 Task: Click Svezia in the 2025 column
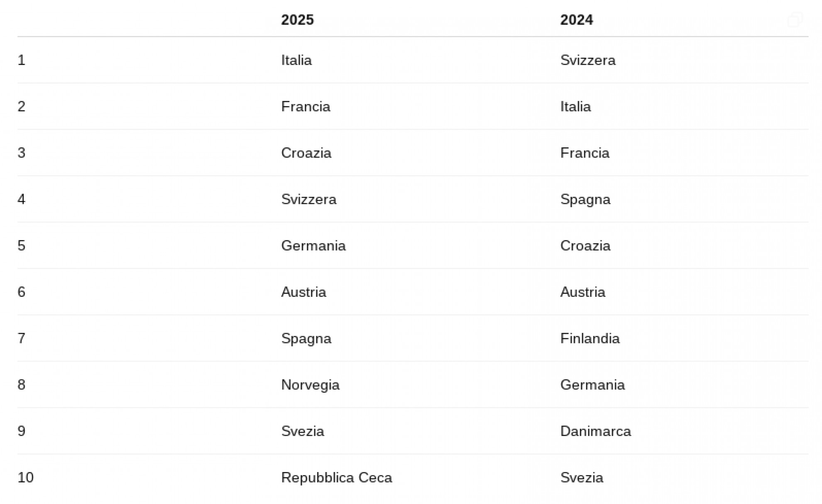pyautogui.click(x=302, y=431)
